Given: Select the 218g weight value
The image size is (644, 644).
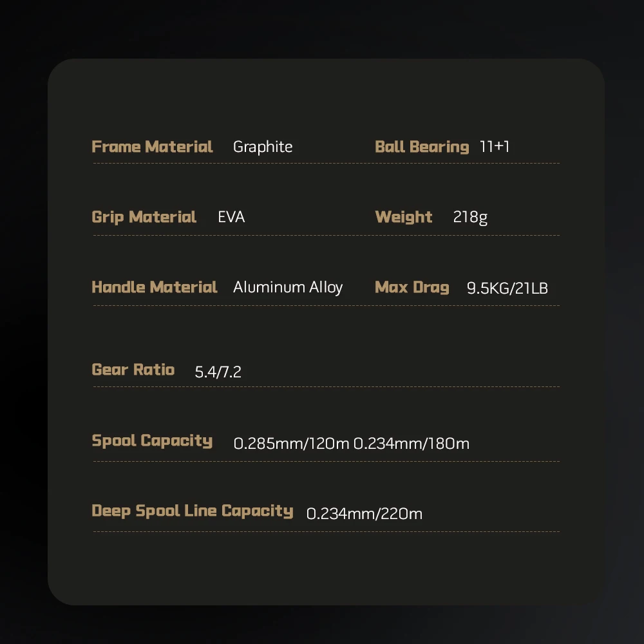Looking at the screenshot, I should click(470, 217).
